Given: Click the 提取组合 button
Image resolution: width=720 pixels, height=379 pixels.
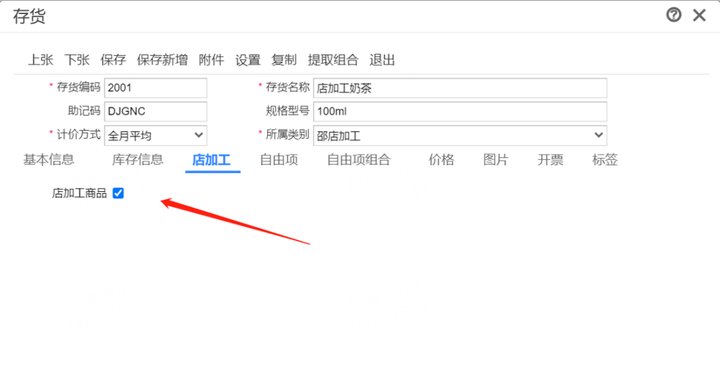Looking at the screenshot, I should [333, 60].
